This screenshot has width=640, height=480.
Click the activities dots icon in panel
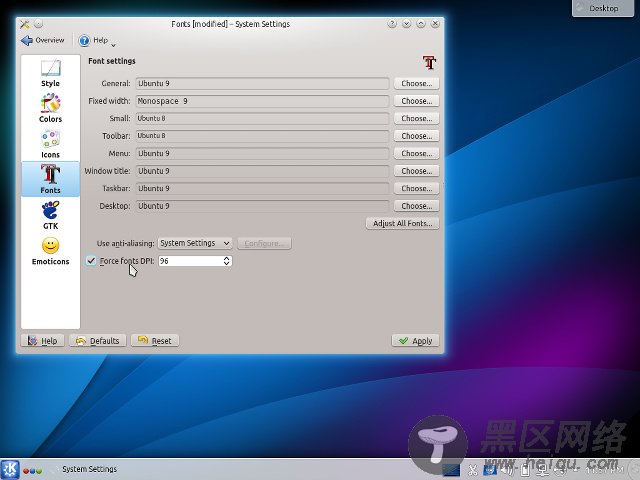(x=32, y=471)
